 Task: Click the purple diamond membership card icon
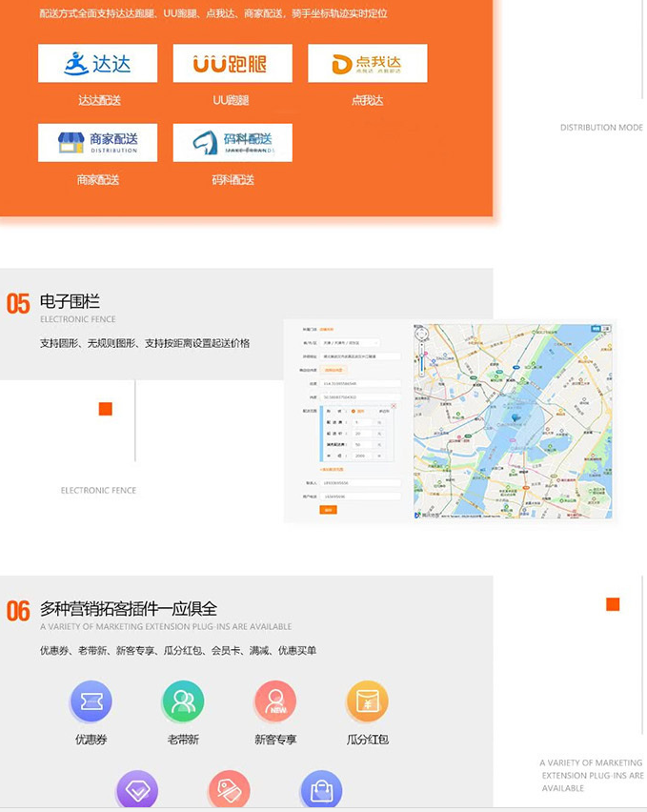[x=137, y=790]
